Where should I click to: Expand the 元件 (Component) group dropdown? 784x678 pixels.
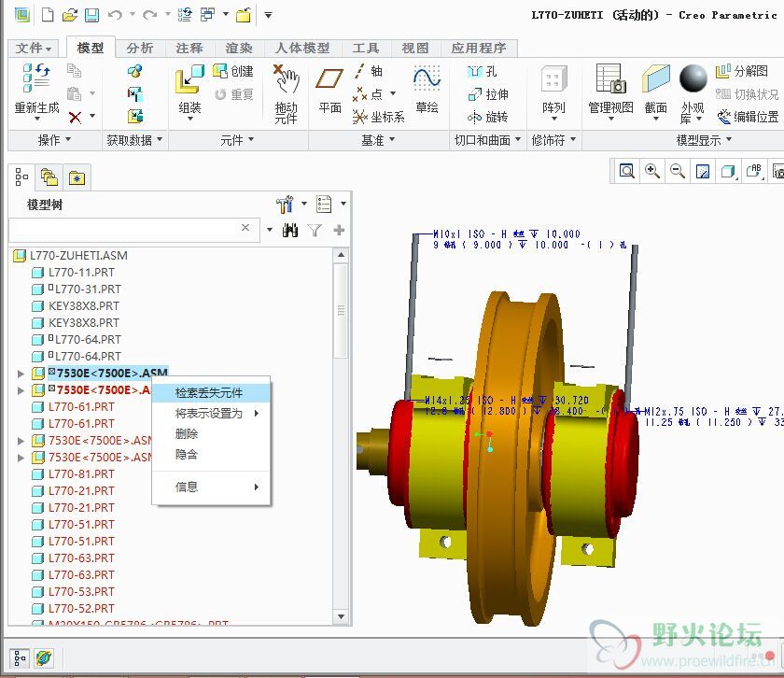pos(237,140)
